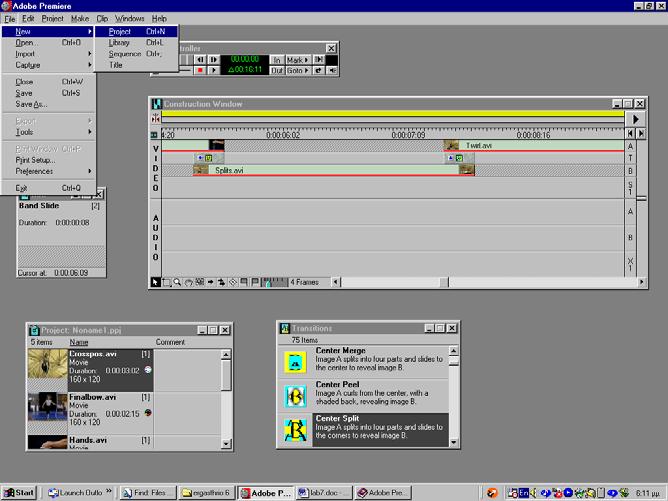Click the yellow work area bar
Viewport: 668px width, 501px height.
click(x=393, y=113)
